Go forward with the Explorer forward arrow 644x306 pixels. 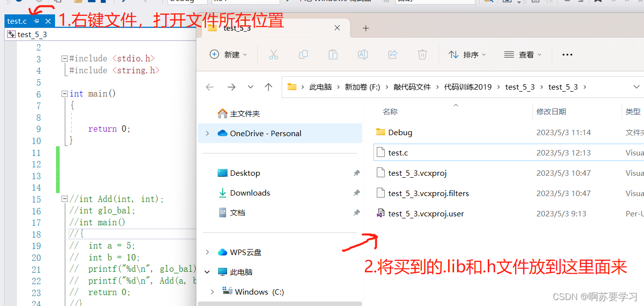tap(232, 87)
